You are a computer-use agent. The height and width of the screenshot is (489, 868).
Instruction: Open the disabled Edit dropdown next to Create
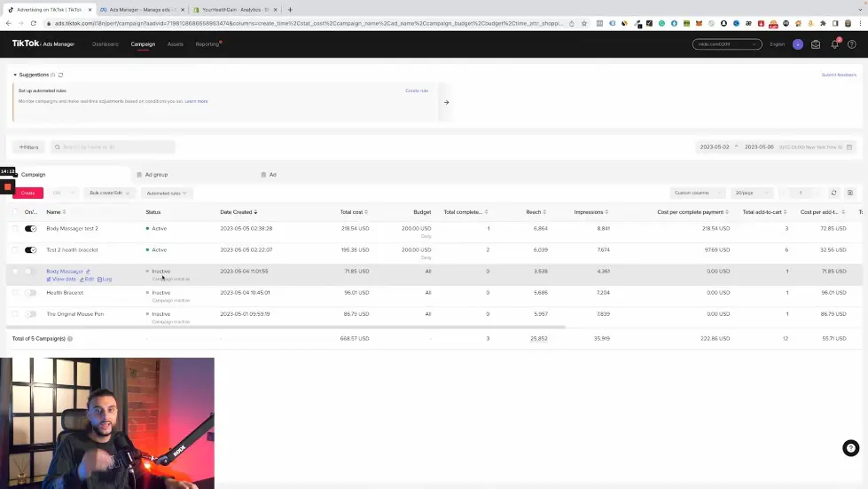point(63,193)
